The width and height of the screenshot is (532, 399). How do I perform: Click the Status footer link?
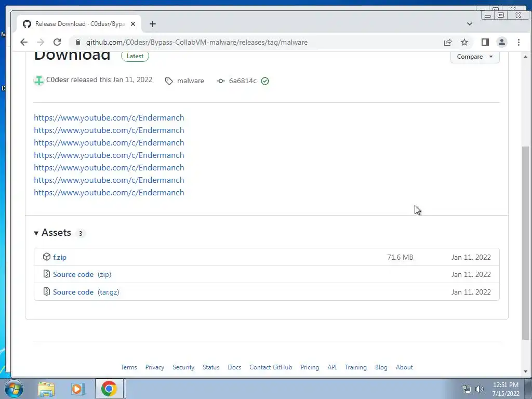pos(211,367)
